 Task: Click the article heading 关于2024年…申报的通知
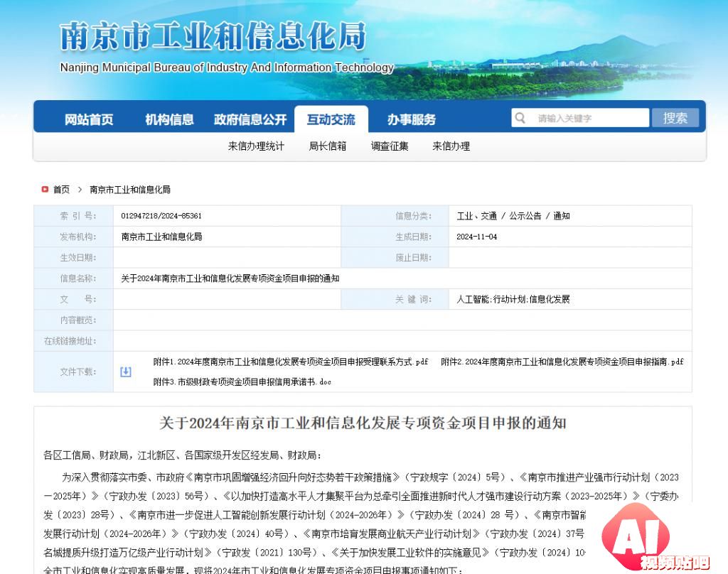tap(363, 423)
